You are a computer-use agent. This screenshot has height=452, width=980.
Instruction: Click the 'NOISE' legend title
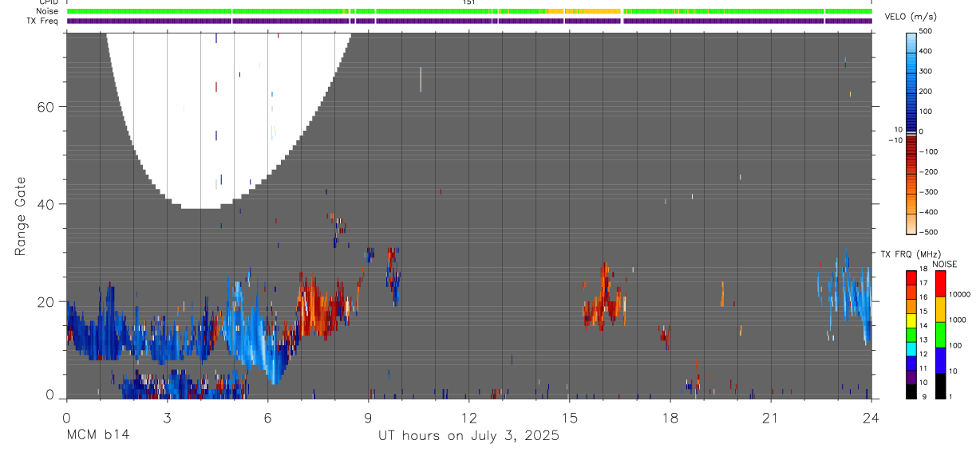tap(944, 264)
